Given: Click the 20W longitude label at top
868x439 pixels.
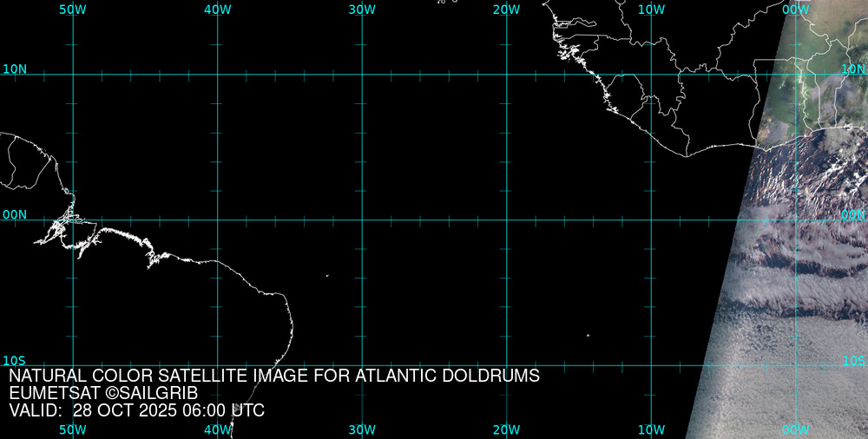Looking at the screenshot, I should [x=506, y=9].
